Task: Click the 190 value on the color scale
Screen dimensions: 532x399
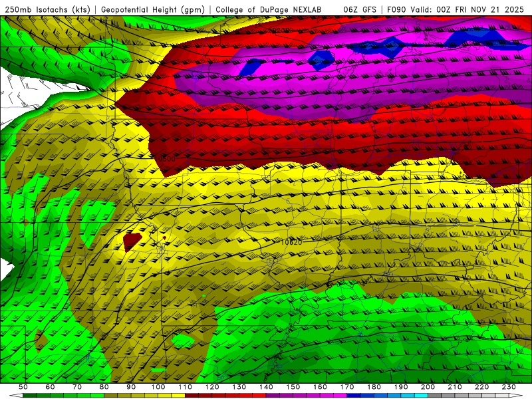Action: (401, 387)
